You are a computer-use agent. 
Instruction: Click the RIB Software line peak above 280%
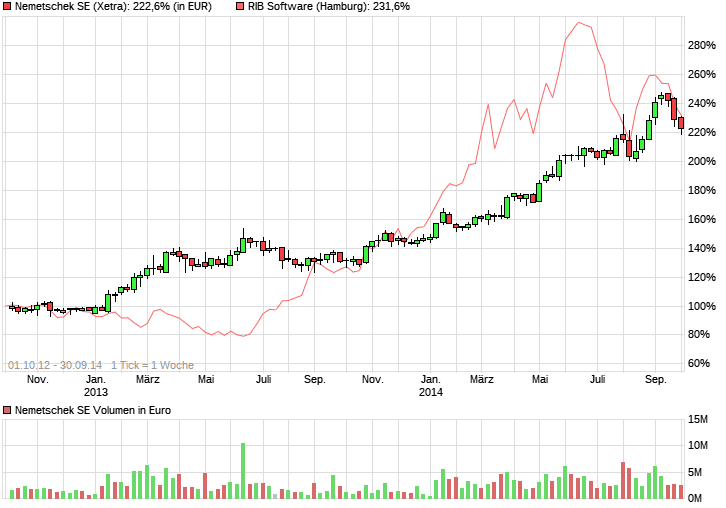coord(578,22)
